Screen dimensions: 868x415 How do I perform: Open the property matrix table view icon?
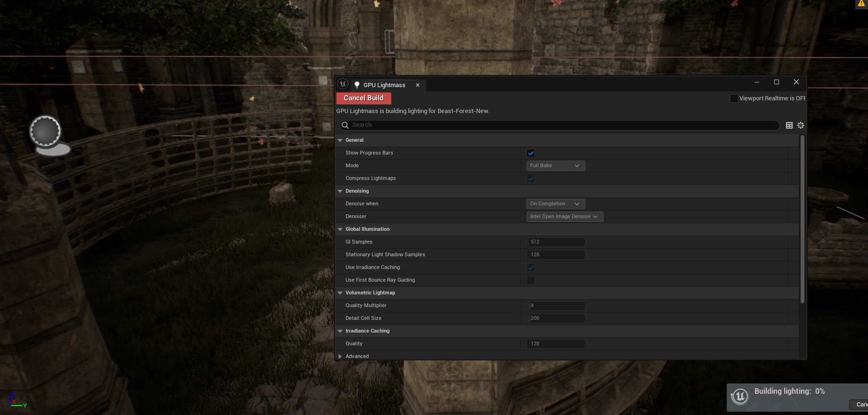[789, 125]
